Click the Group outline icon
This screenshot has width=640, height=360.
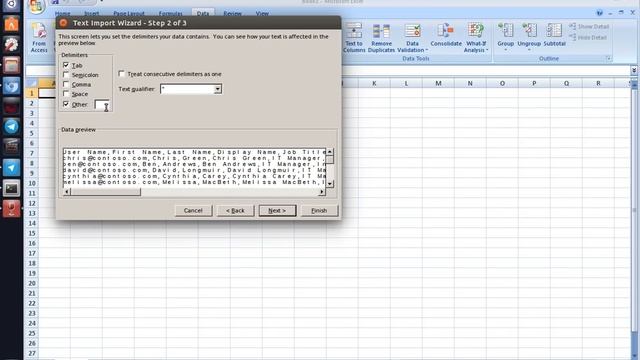[505, 37]
